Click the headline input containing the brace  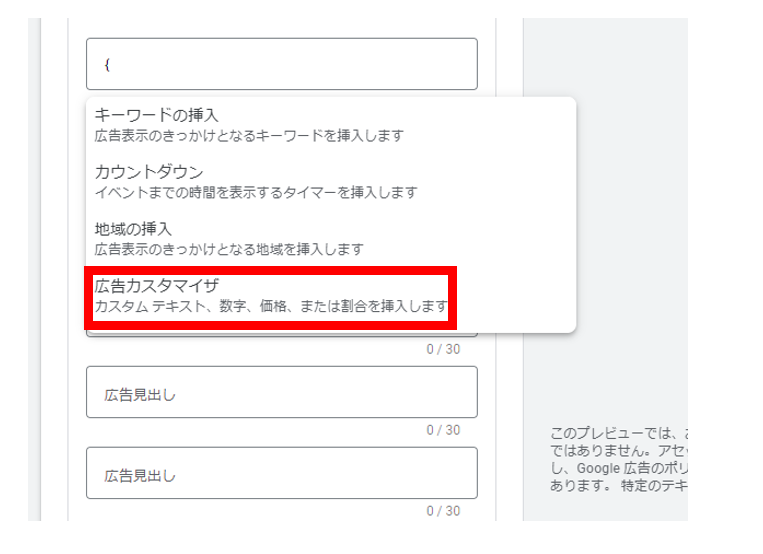tap(282, 64)
